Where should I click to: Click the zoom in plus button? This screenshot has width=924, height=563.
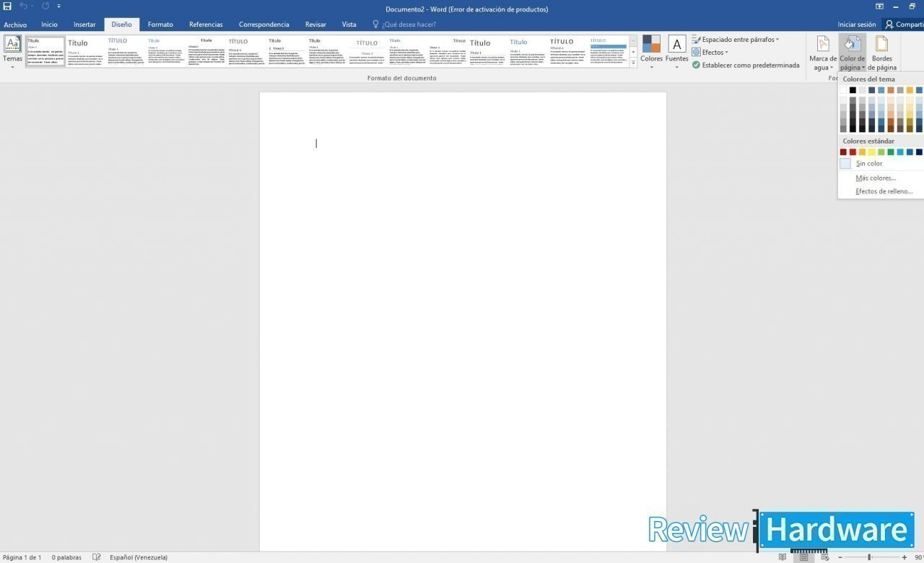point(905,557)
